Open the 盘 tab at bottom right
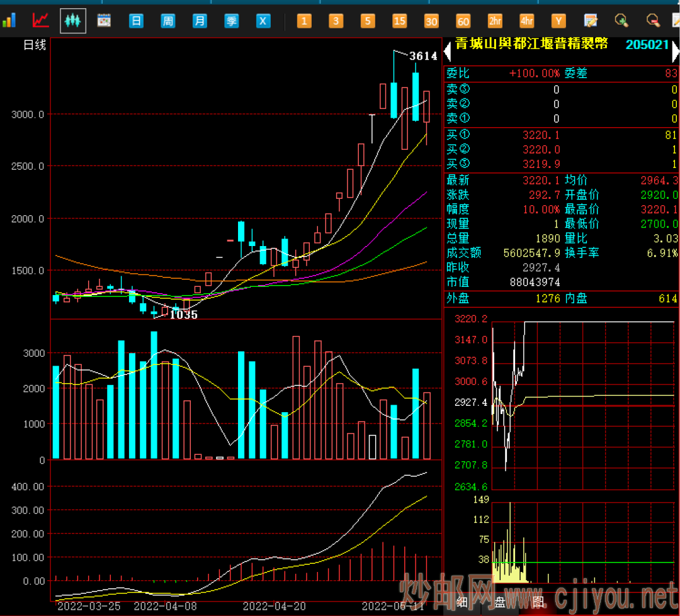The height and width of the screenshot is (616, 680). pos(499,602)
